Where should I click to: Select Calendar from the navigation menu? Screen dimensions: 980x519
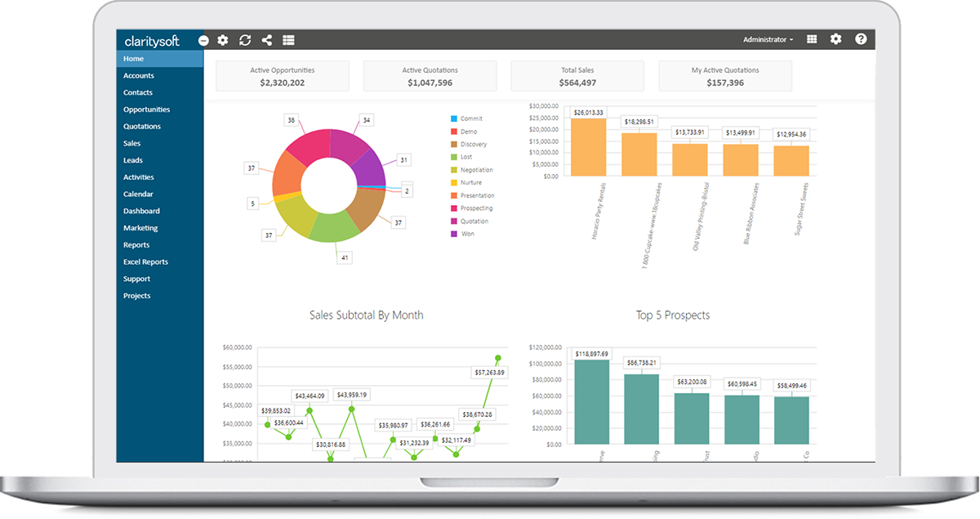click(x=139, y=194)
